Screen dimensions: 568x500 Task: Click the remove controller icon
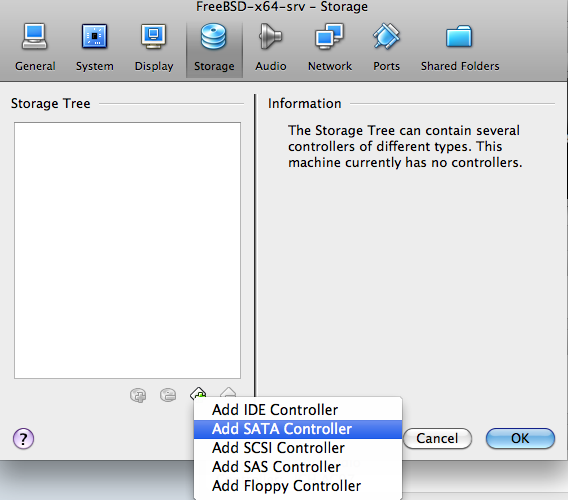(228, 392)
